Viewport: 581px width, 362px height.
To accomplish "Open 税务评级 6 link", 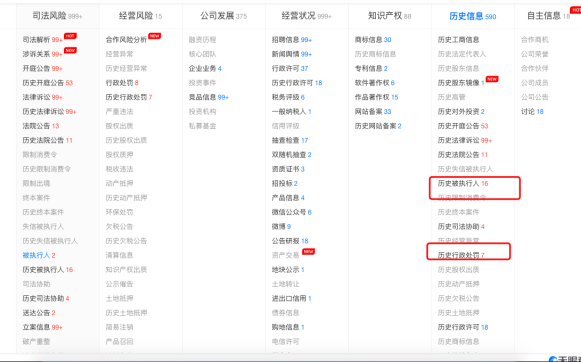I will (288, 97).
